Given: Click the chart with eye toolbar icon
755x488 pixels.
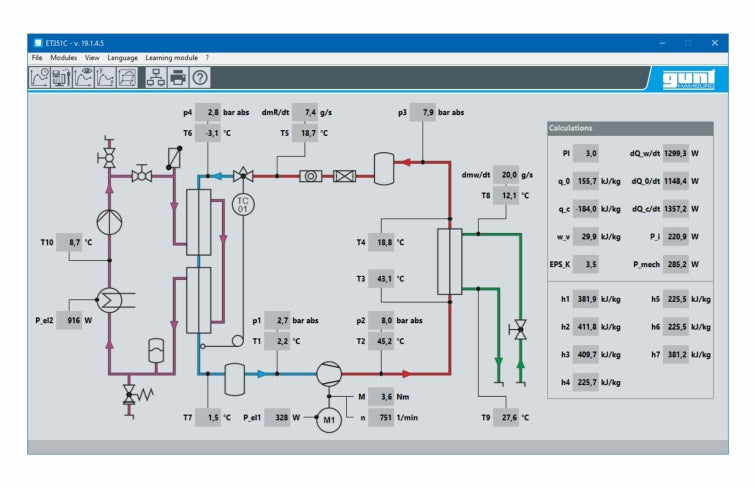Looking at the screenshot, I should [84, 78].
